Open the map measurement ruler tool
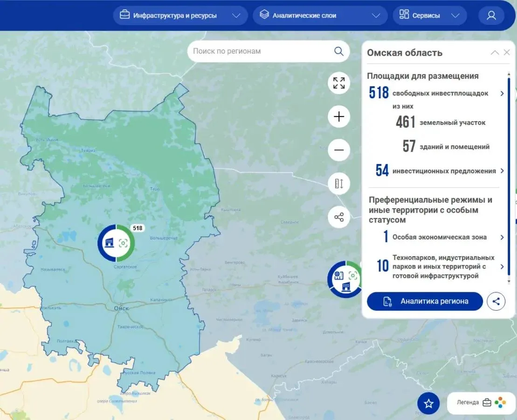 339,183
